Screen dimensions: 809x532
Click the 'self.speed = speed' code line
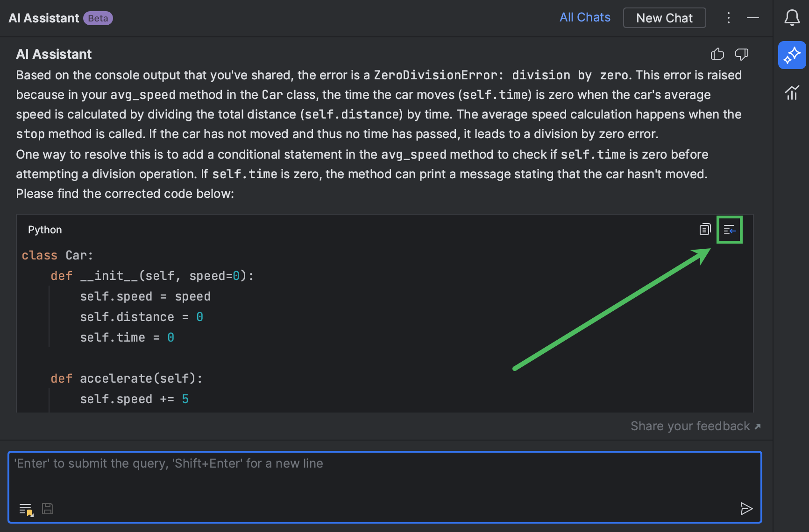coord(145,296)
